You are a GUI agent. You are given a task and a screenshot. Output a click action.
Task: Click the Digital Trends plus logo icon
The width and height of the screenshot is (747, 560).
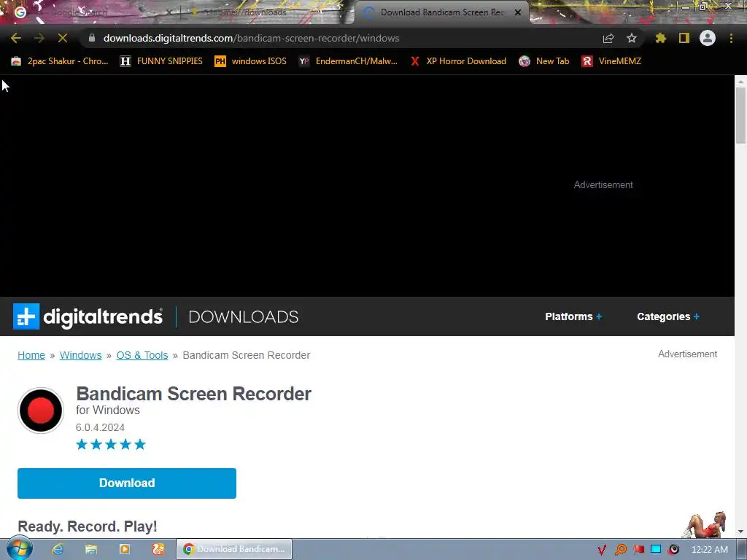[x=26, y=316]
